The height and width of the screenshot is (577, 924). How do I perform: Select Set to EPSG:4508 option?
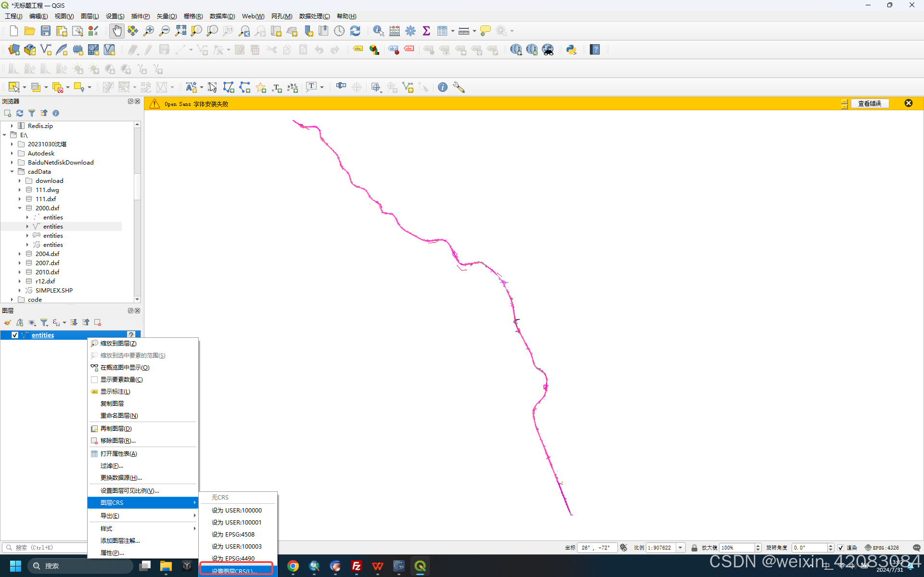pyautogui.click(x=233, y=534)
